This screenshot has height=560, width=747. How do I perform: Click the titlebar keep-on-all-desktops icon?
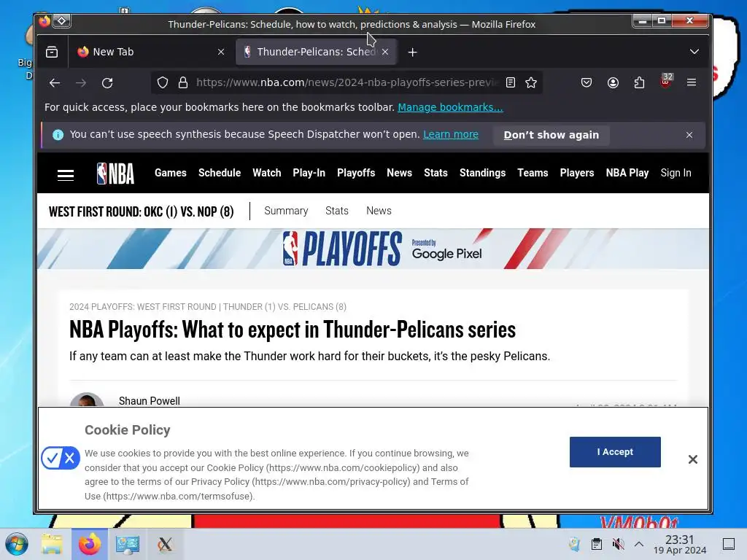(x=62, y=21)
